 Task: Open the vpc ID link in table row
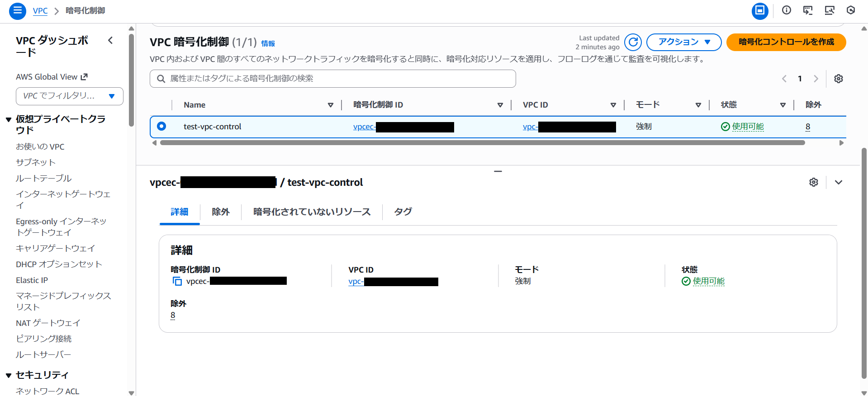(569, 127)
